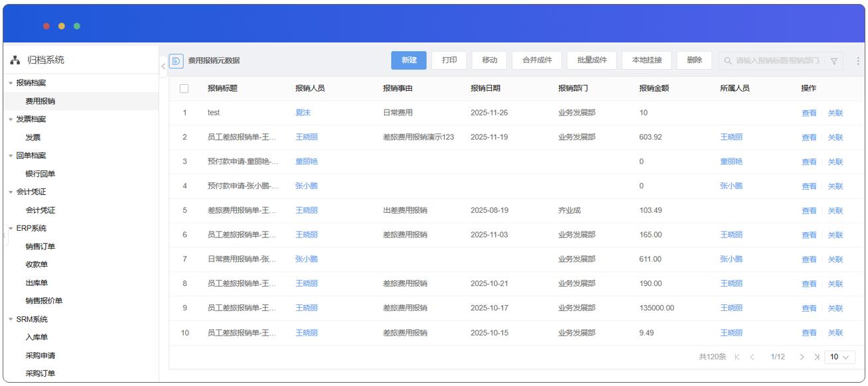Click the blue 新建 button

409,60
